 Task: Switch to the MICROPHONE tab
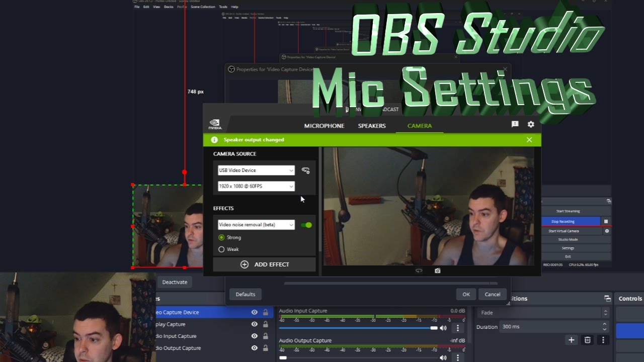point(324,126)
